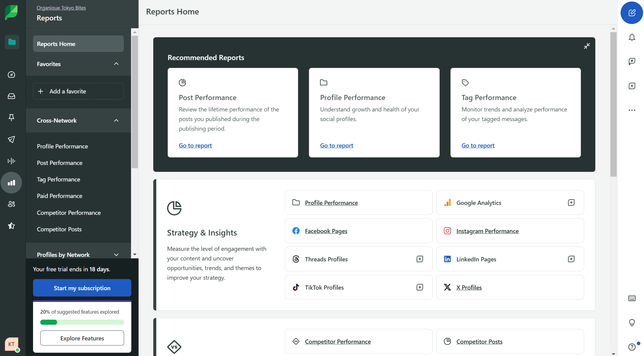Click the suggested features progress bar

coord(82,322)
